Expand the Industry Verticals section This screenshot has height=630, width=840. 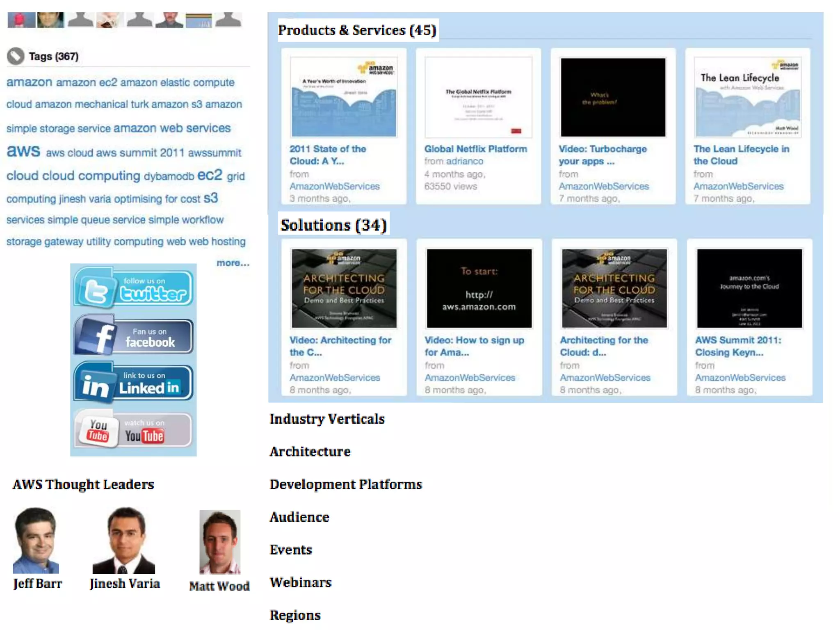click(327, 419)
